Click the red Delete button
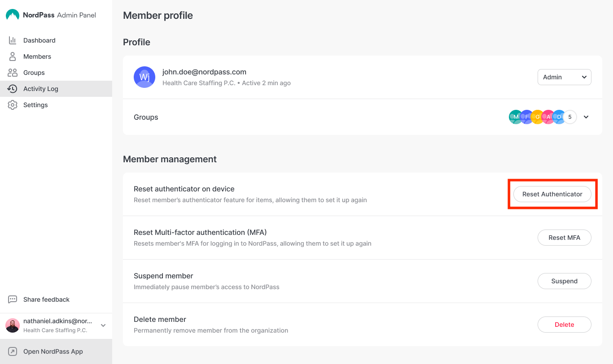 click(x=564, y=325)
